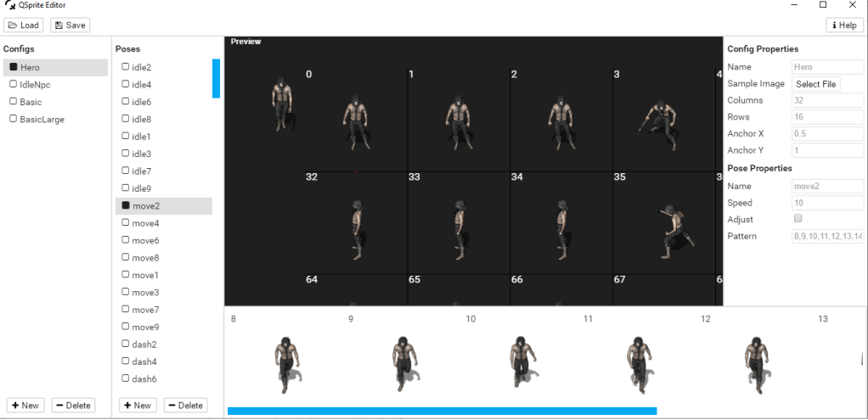Delete the selected config
Image resolution: width=868 pixels, height=420 pixels.
(x=72, y=406)
